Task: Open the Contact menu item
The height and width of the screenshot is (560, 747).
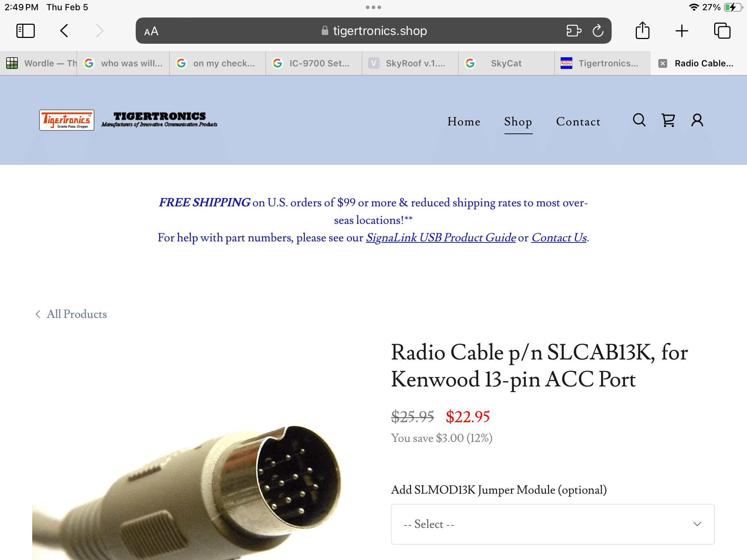Action: [x=578, y=122]
